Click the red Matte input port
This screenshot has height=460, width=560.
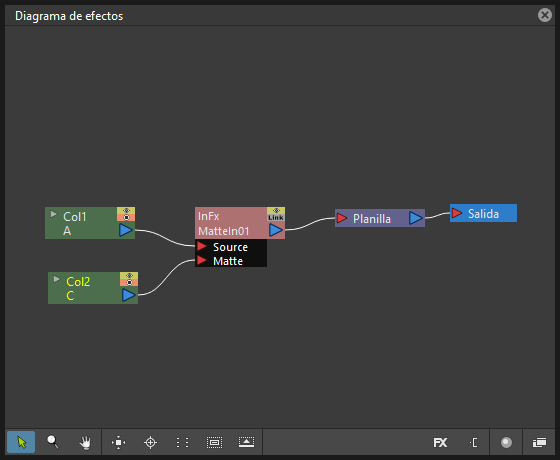click(202, 260)
